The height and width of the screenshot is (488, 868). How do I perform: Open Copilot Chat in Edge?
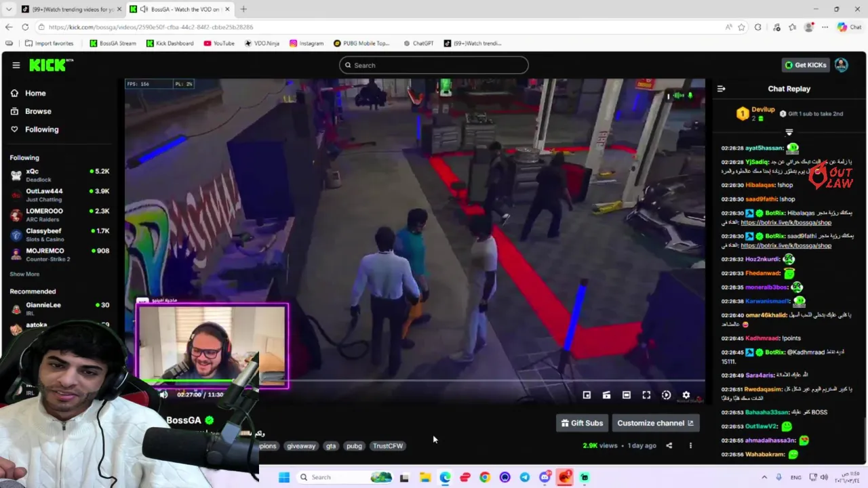[x=849, y=27]
